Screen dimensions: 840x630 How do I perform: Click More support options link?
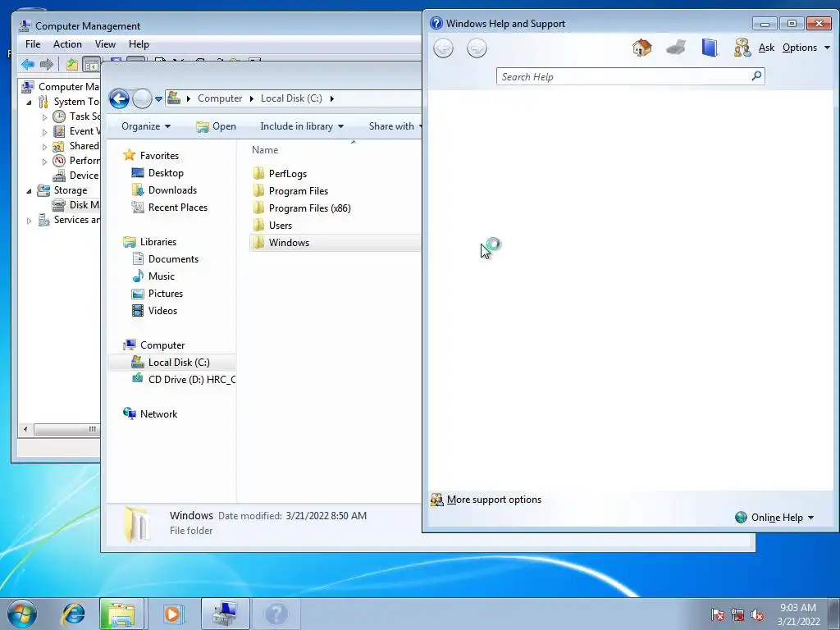click(x=494, y=500)
